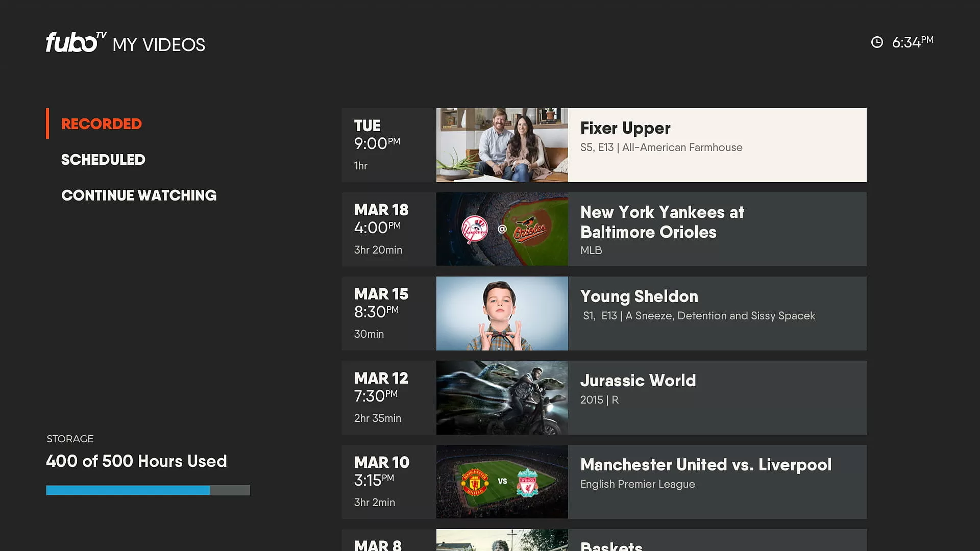Viewport: 980px width, 551px height.
Task: Open the Yankees at Orioles thumbnail
Action: coord(502,229)
